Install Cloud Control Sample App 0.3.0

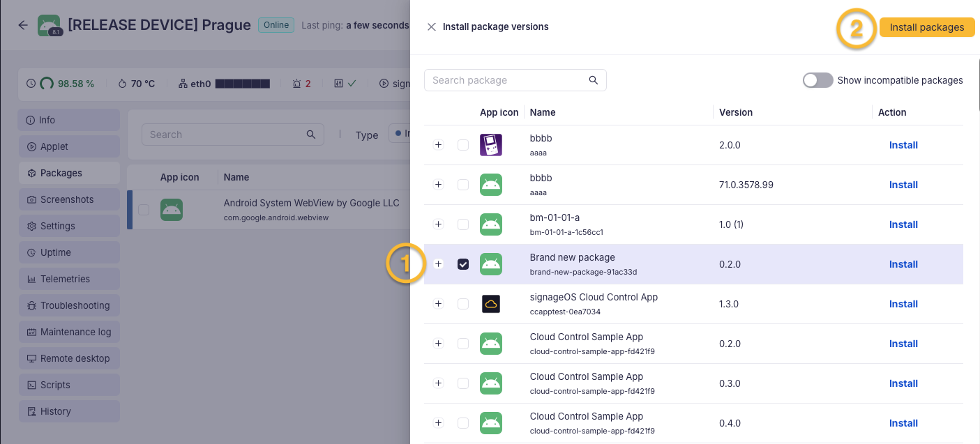coord(903,383)
